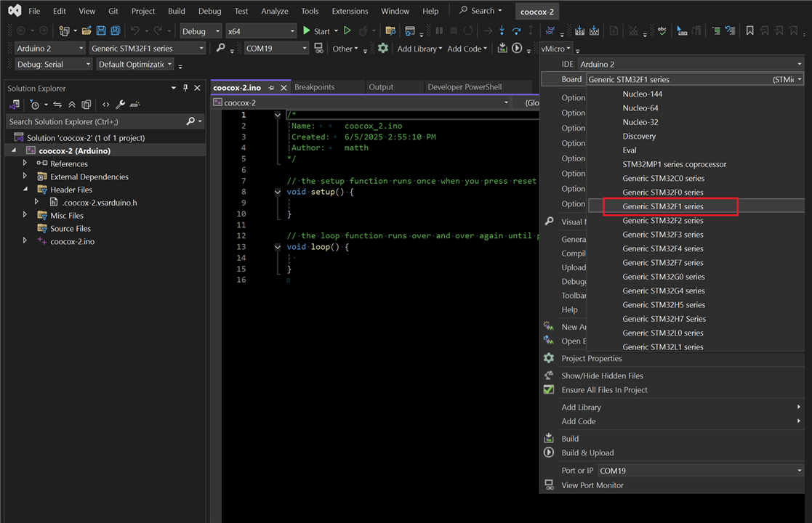
Task: Click the Build & Upload toolbar icon
Action: coord(517,49)
